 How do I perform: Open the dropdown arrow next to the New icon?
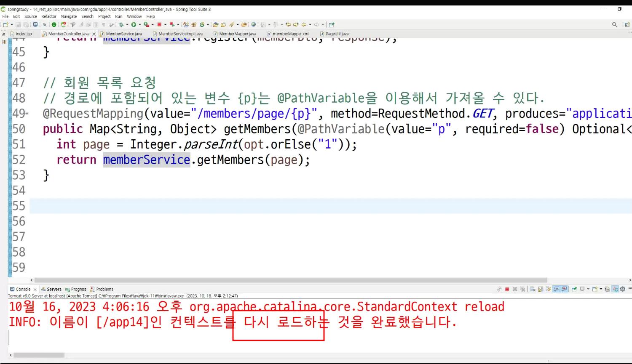[12, 25]
